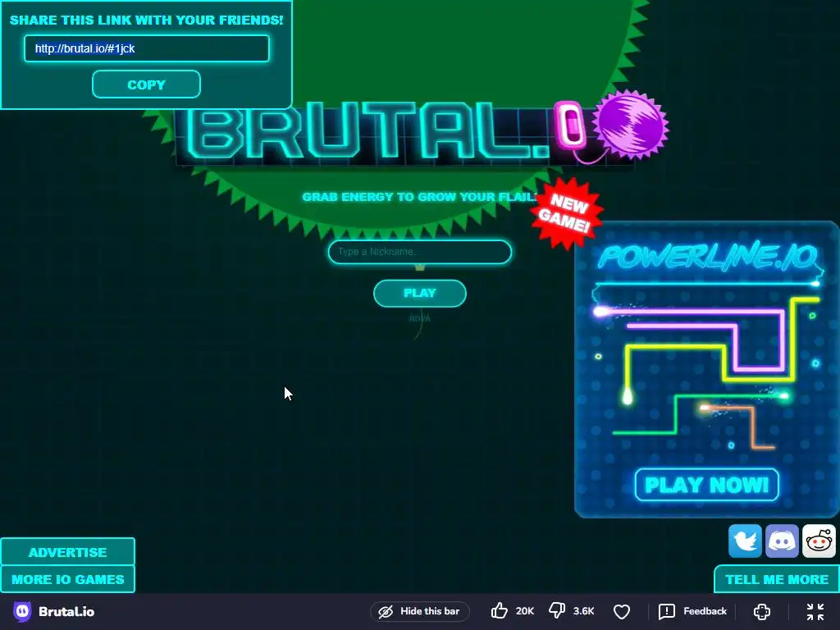Select the share link URL field
This screenshot has height=630, width=840.
point(146,48)
